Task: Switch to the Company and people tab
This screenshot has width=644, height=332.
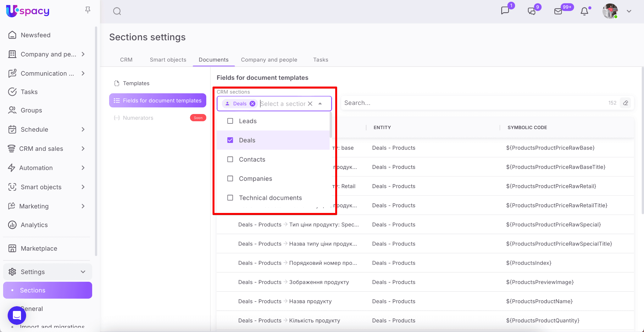Action: point(269,60)
